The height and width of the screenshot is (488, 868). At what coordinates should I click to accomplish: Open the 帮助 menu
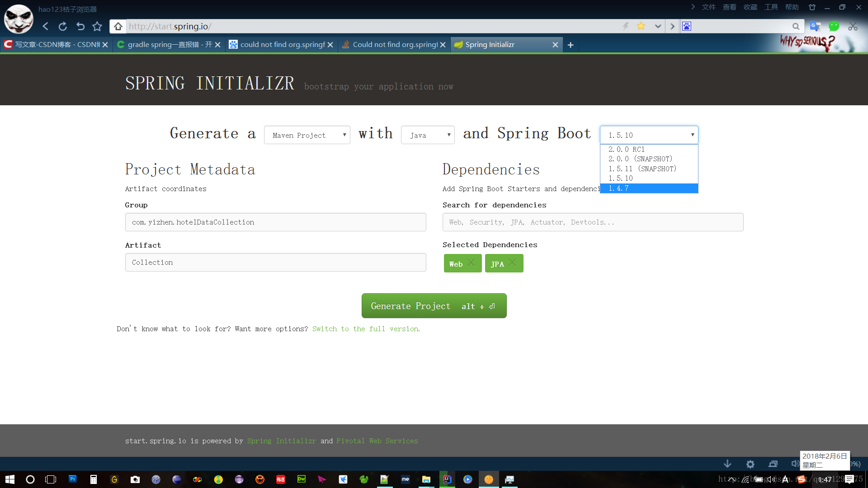tap(792, 7)
